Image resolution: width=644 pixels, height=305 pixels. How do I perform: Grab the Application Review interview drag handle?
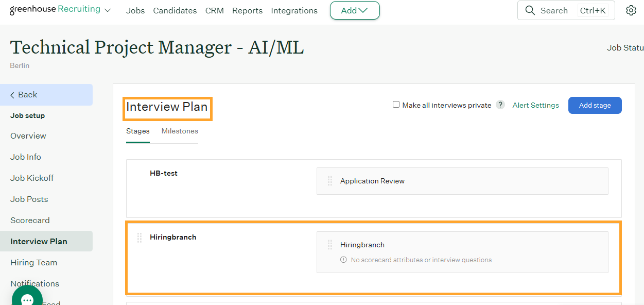tap(330, 181)
